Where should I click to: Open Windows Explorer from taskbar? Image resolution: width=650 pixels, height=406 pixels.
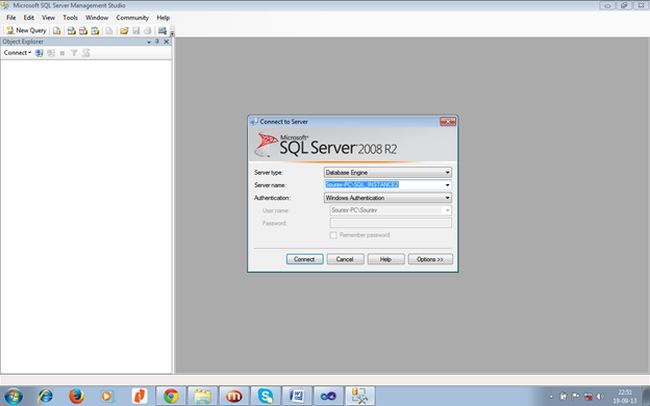coord(202,396)
